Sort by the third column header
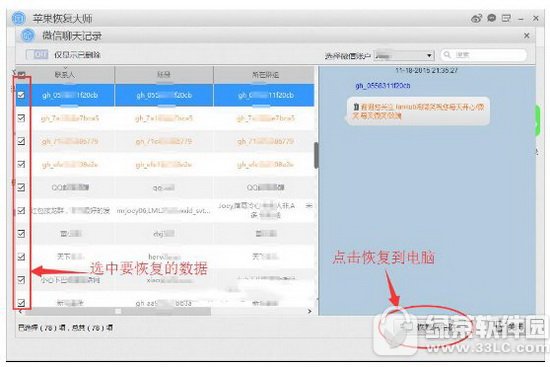The height and width of the screenshot is (367, 550). (264, 75)
